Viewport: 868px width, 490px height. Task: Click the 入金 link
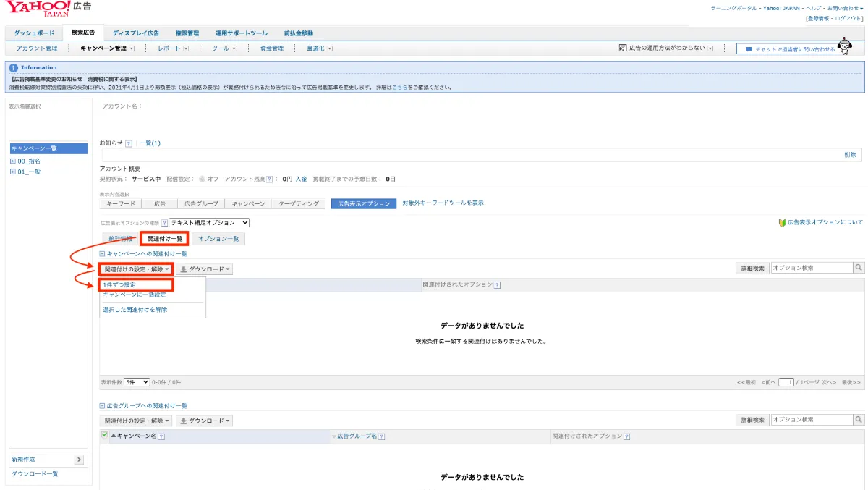point(301,179)
